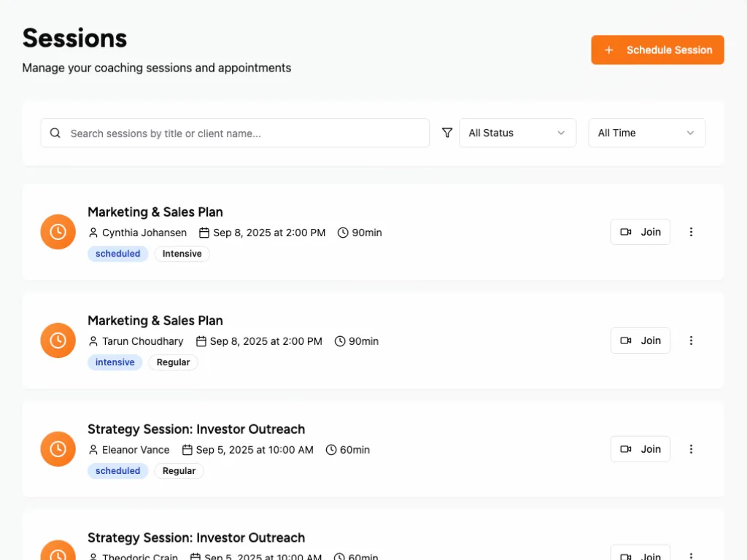Expand the All Status dropdown
The height and width of the screenshot is (560, 747).
tap(517, 133)
